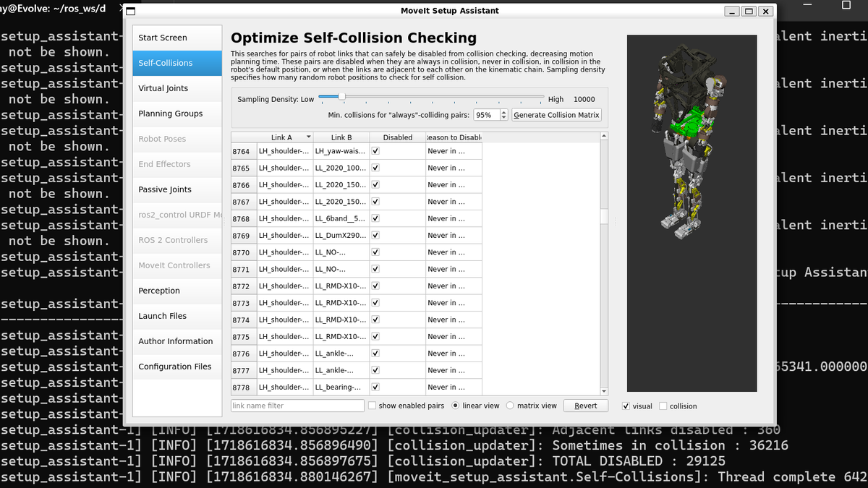Click Link B cell LL_bearing-...
The height and width of the screenshot is (488, 868).
coord(341,388)
